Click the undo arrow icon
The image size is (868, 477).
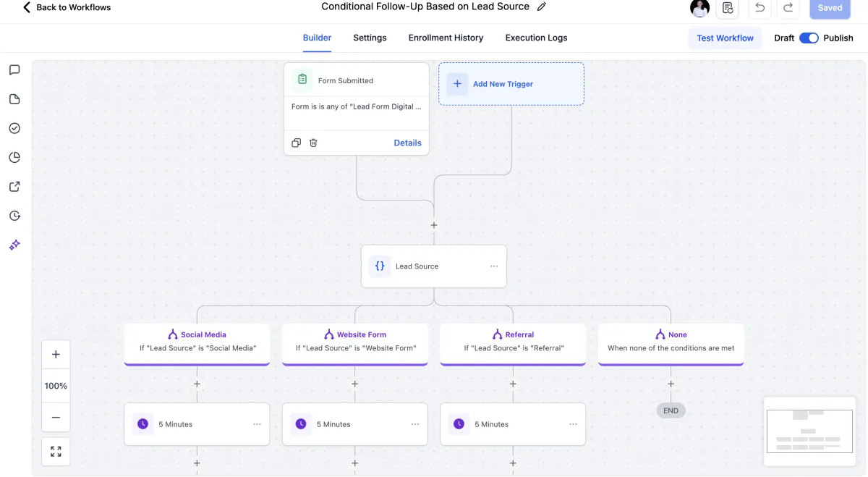(759, 8)
